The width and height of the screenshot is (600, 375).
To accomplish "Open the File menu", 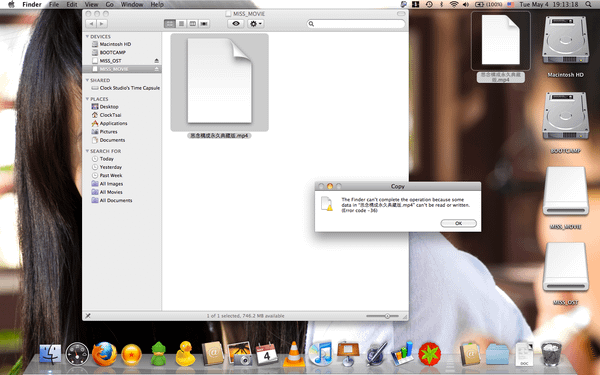I will [54, 5].
